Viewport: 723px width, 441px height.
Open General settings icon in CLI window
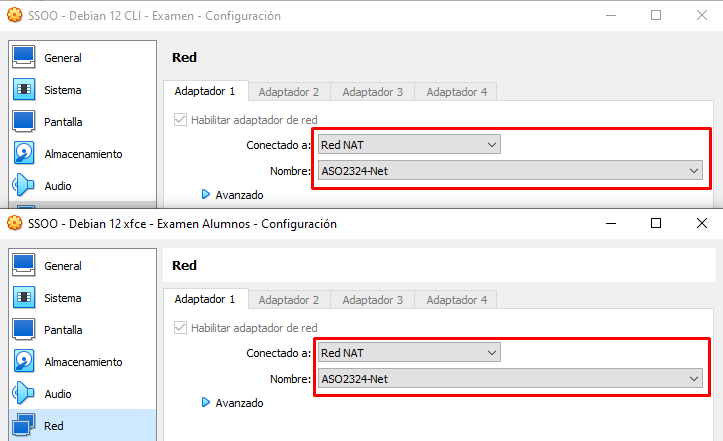pyautogui.click(x=24, y=58)
